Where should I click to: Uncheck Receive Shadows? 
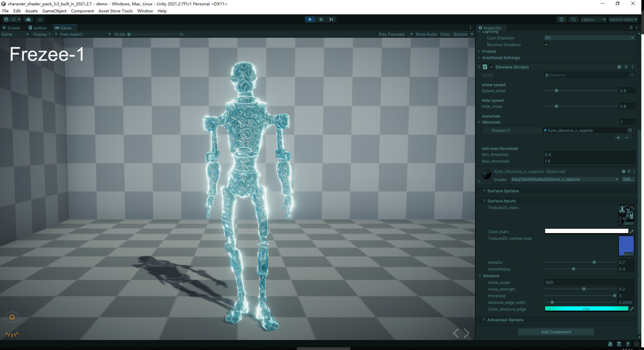tap(546, 44)
